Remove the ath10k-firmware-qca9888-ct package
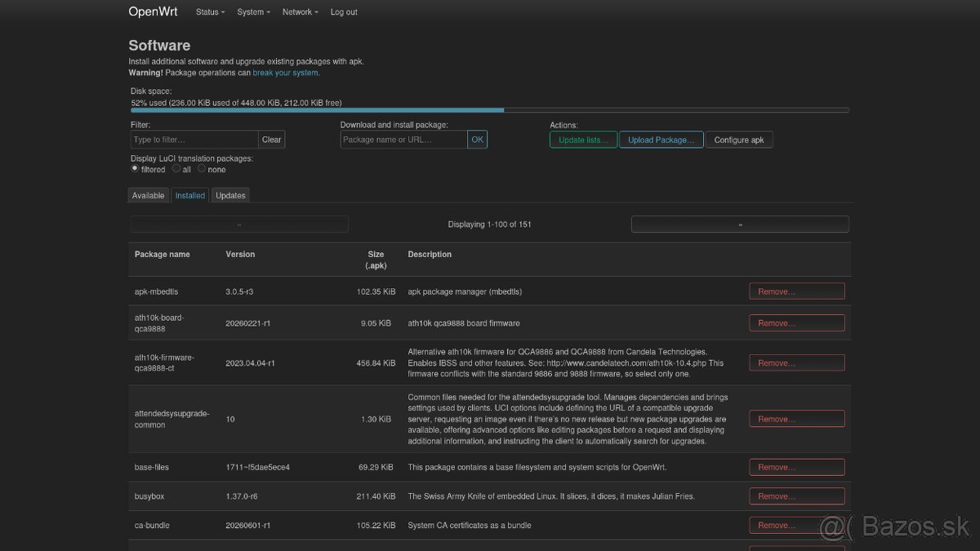The height and width of the screenshot is (551, 980). pos(797,363)
